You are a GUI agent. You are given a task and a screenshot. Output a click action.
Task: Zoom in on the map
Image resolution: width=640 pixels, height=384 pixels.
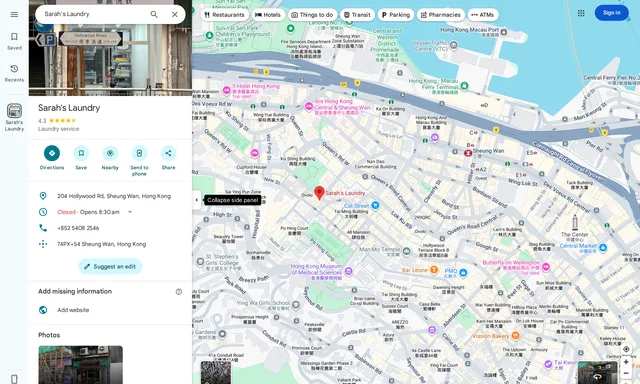pos(626,362)
